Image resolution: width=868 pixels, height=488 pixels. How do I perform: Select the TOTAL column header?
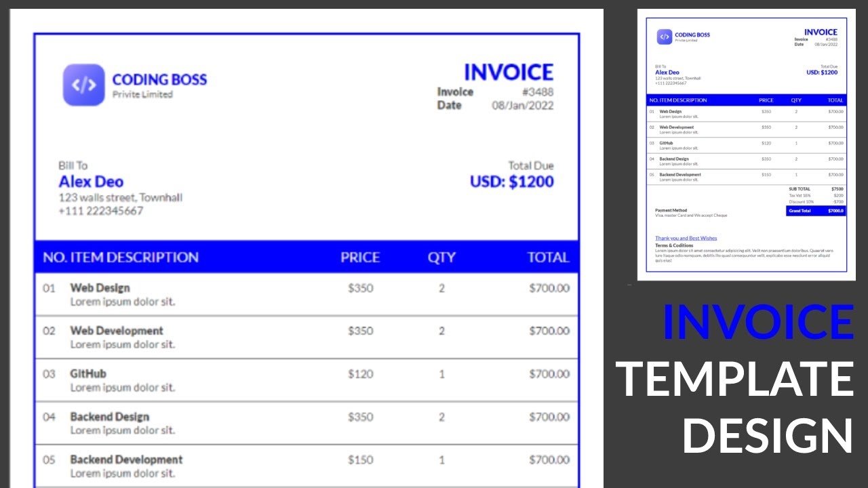(548, 258)
